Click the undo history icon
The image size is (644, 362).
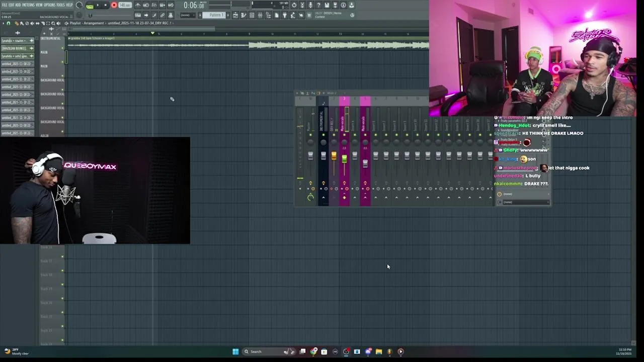[x=294, y=5]
